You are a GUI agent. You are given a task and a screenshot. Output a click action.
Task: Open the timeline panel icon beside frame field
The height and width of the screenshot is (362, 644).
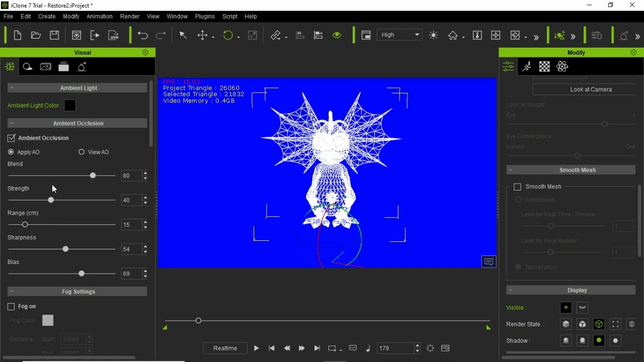pyautogui.click(x=445, y=348)
